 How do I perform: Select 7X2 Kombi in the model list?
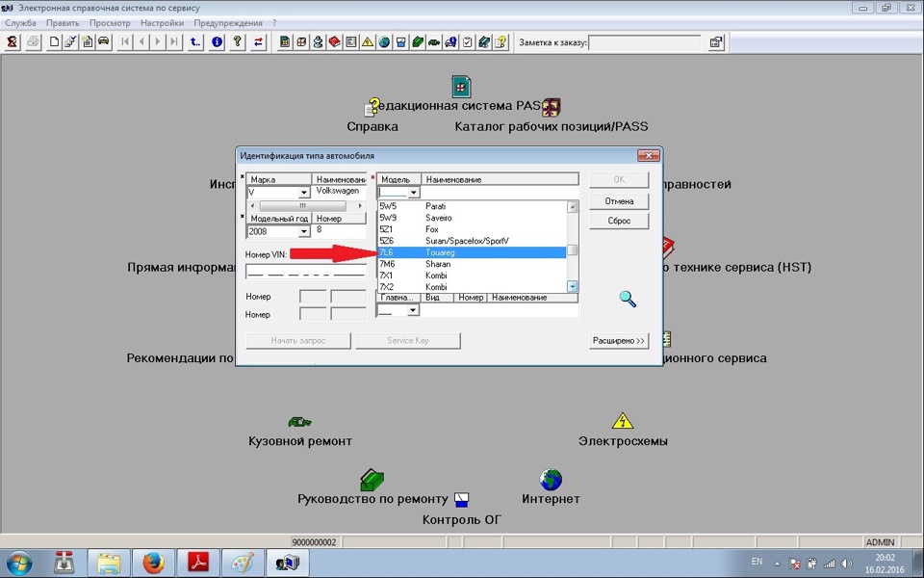[x=472, y=287]
